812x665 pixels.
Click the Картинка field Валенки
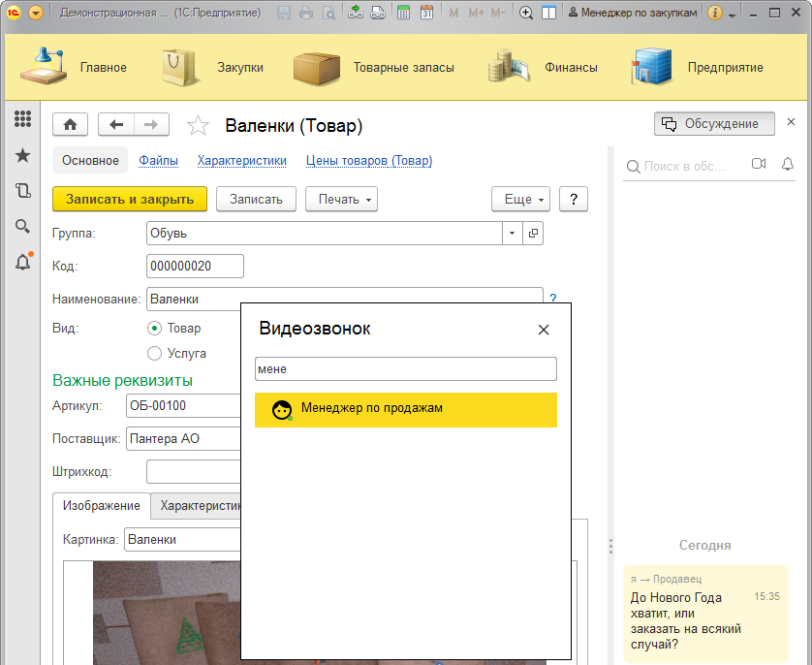(183, 540)
